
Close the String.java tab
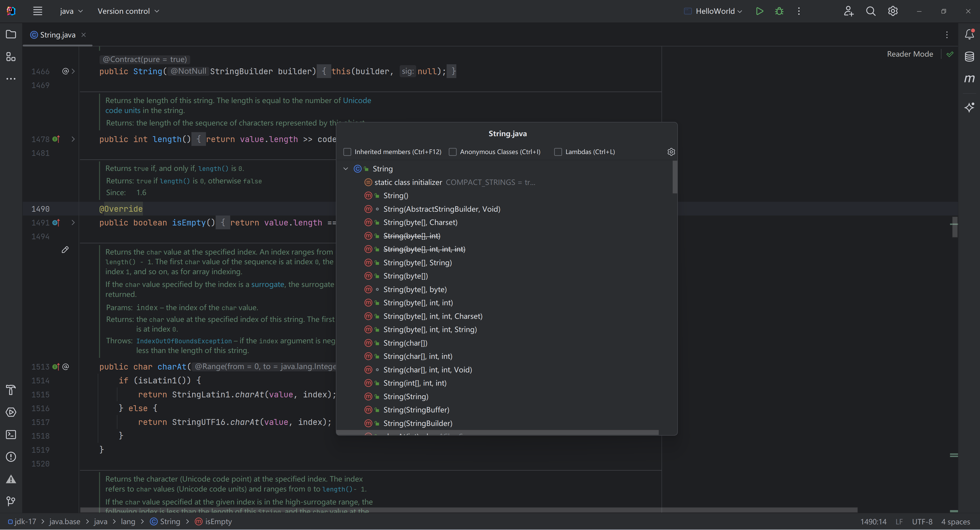(83, 35)
